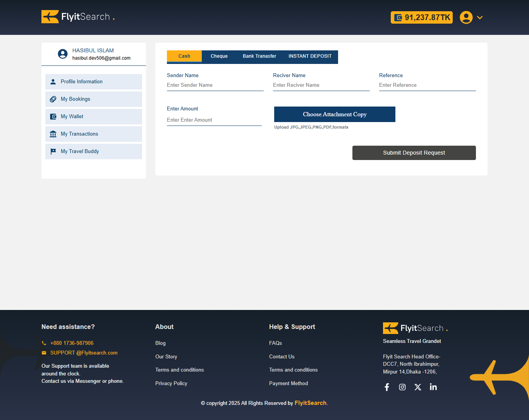The height and width of the screenshot is (420, 529).
Task: Click the wallet balance icon showing 91,237.87TK
Action: 398,17
